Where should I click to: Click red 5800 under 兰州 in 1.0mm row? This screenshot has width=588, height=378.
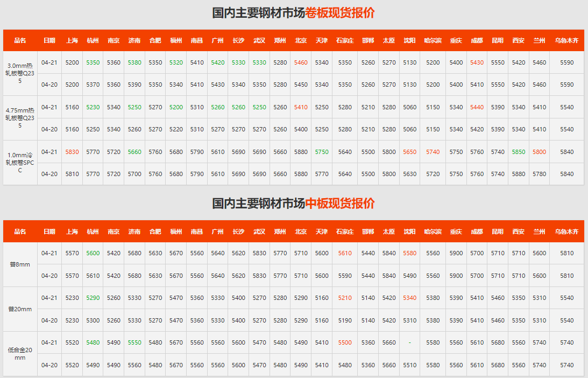click(539, 152)
